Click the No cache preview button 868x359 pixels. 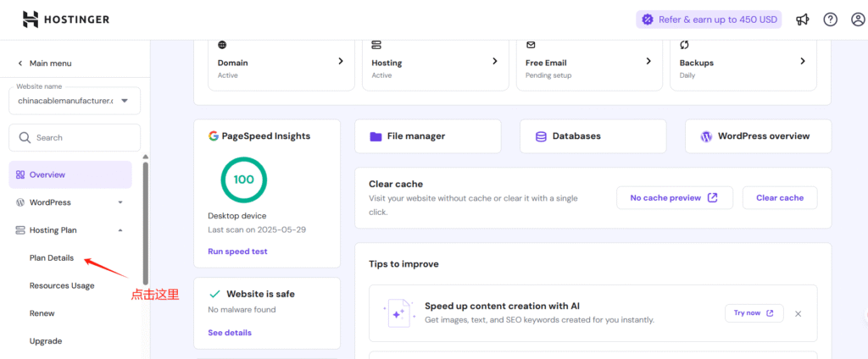coord(675,197)
